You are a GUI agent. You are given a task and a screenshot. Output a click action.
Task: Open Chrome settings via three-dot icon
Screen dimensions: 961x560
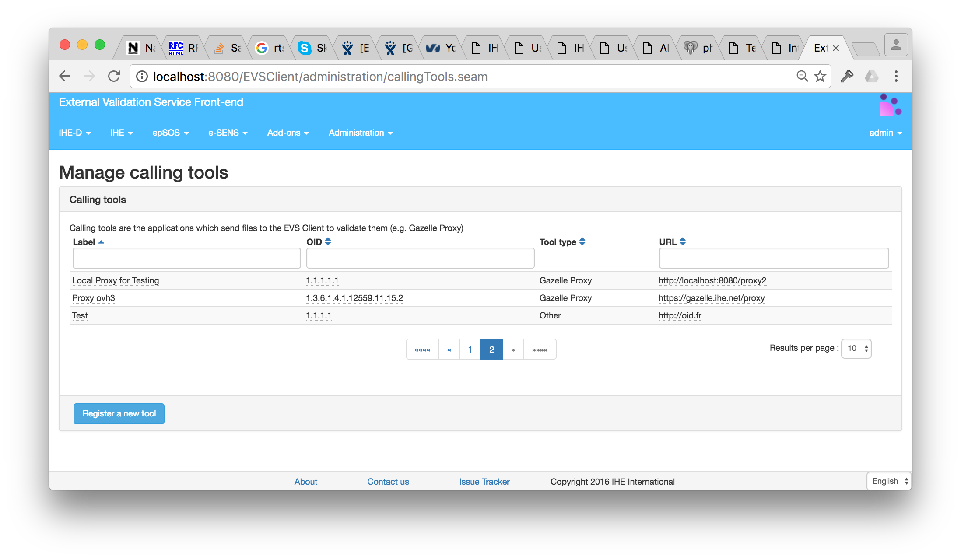(x=896, y=76)
